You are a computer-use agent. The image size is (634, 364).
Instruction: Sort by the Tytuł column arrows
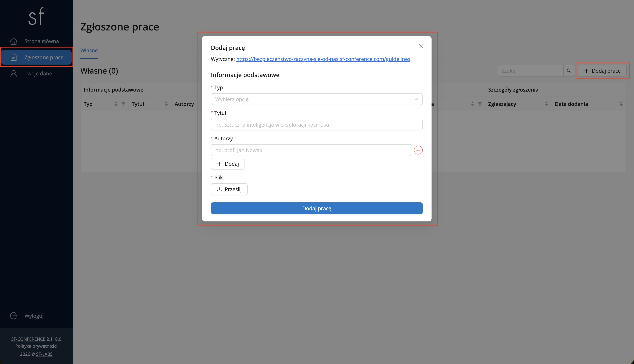coord(166,104)
